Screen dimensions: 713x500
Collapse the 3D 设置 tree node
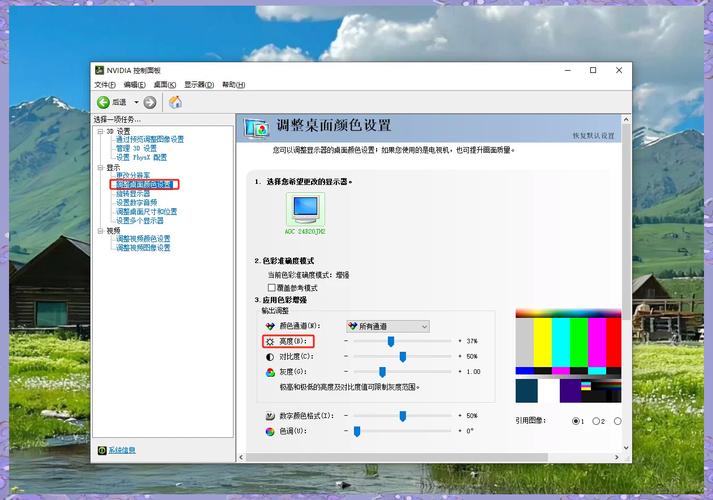click(100, 131)
